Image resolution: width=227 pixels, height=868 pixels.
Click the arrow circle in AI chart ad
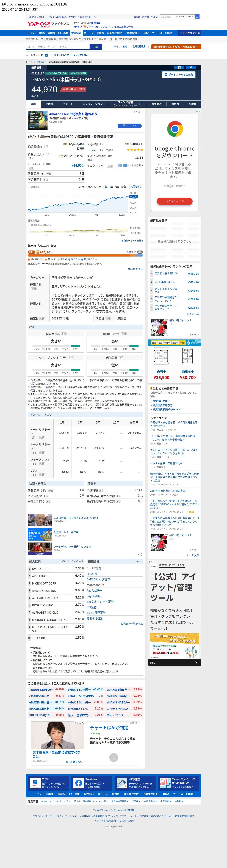coord(114,758)
